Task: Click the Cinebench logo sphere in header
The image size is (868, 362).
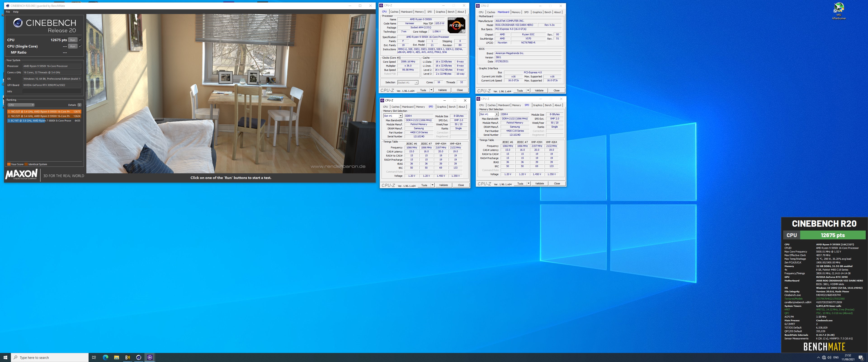Action: tap(18, 23)
